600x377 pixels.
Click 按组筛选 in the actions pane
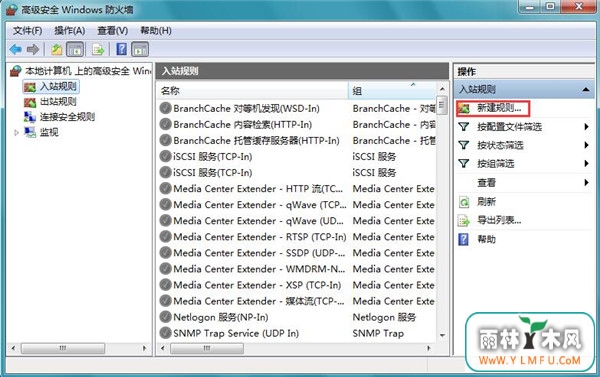tap(496, 164)
